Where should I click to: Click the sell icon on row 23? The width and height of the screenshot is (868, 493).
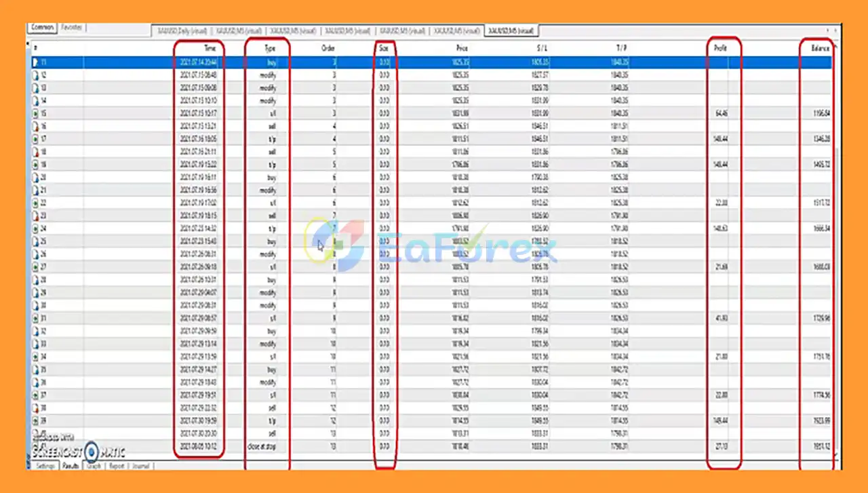click(36, 216)
